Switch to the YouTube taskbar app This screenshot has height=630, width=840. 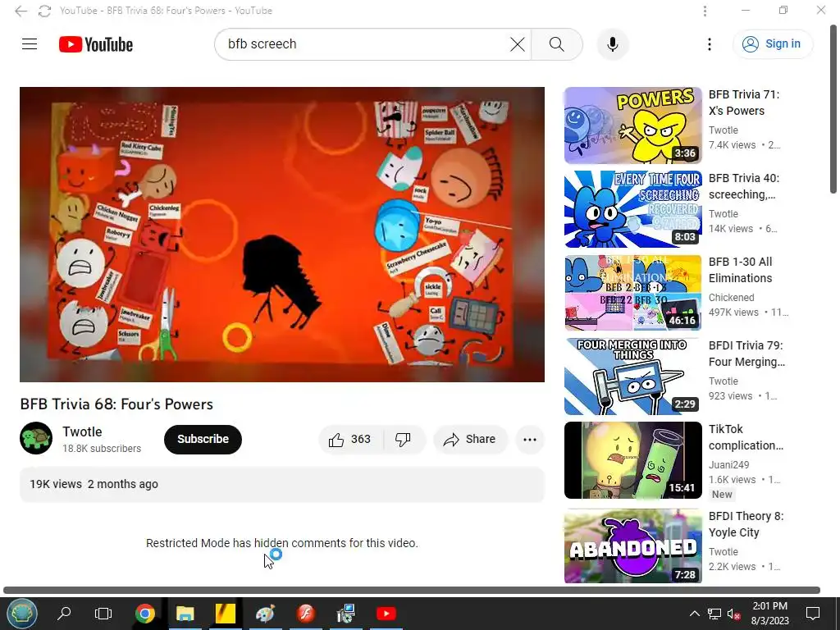(386, 614)
